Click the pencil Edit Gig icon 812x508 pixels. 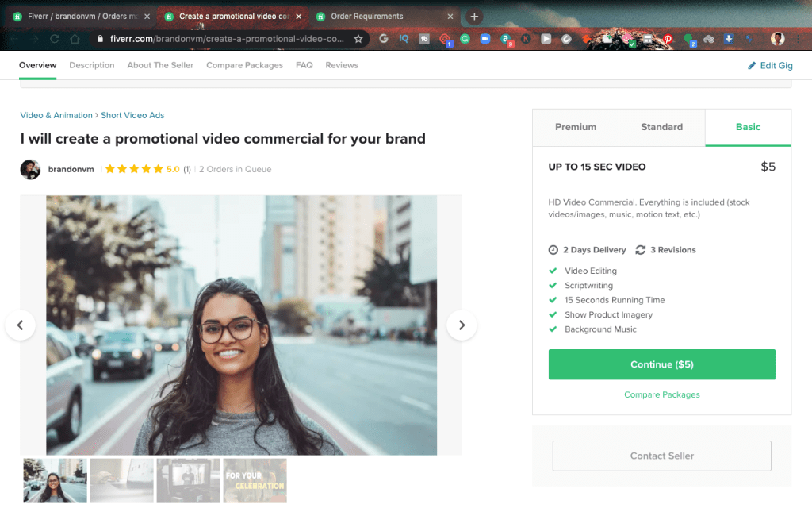[x=752, y=66]
